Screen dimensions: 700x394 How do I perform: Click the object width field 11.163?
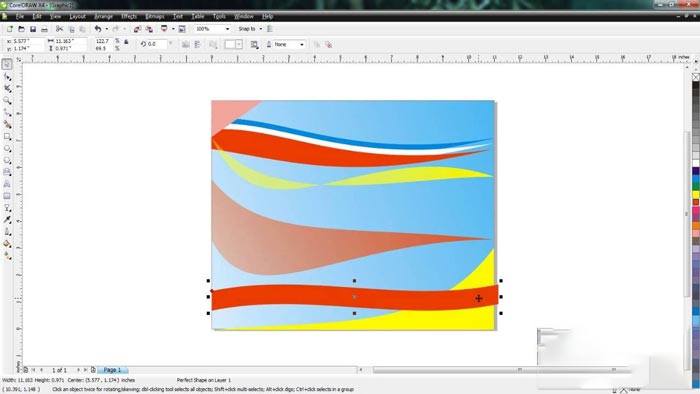70,41
